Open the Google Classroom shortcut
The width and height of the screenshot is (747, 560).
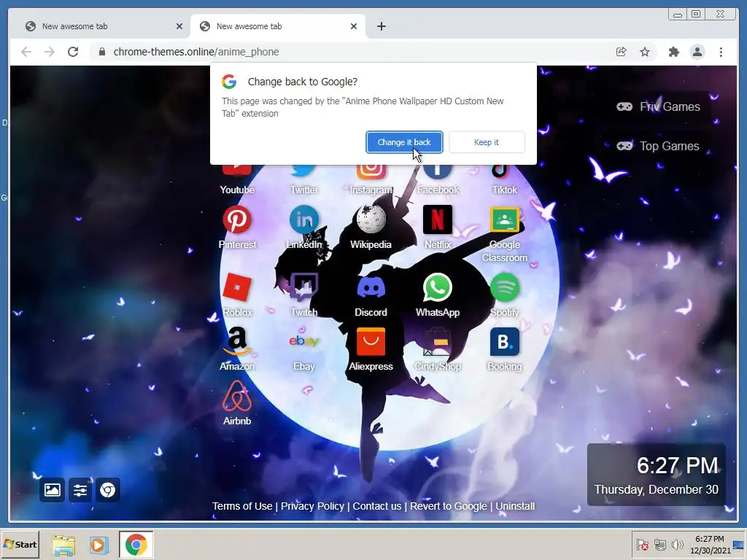(505, 220)
